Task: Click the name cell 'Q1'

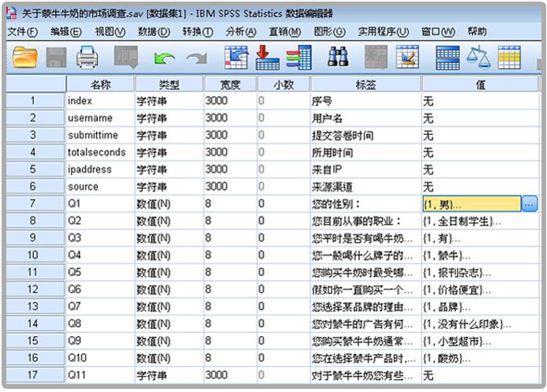Action: coord(100,203)
